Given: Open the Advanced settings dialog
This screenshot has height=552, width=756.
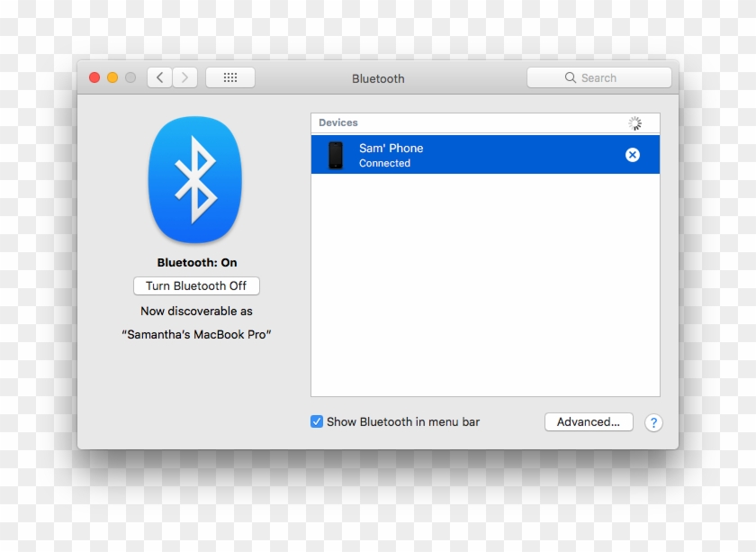Looking at the screenshot, I should click(589, 421).
